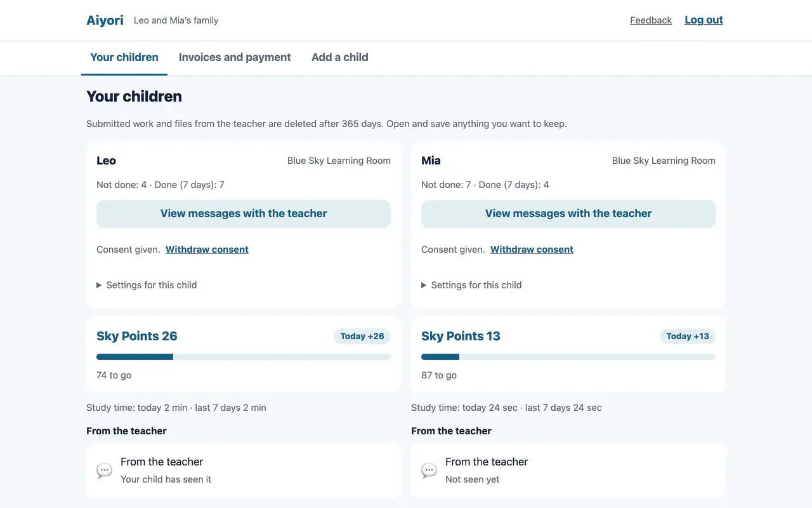Click Blue Sky Learning Room on Leo's card
The image size is (812, 508).
point(339,161)
